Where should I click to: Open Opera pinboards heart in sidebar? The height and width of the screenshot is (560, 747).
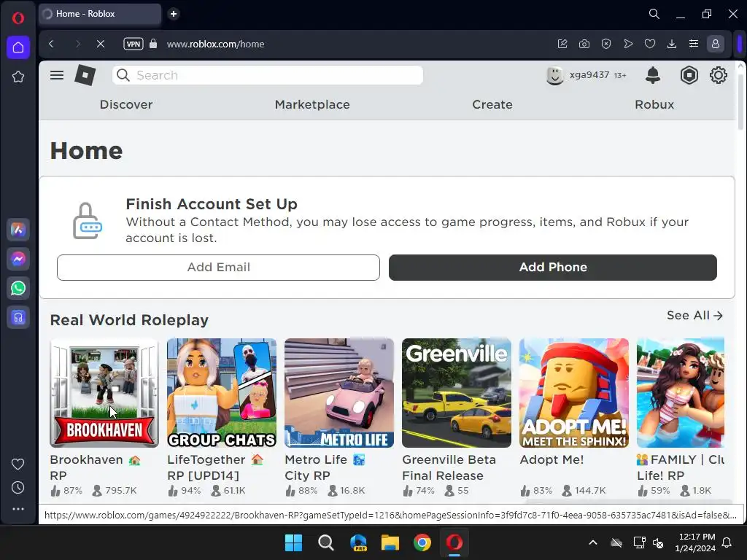pyautogui.click(x=18, y=464)
